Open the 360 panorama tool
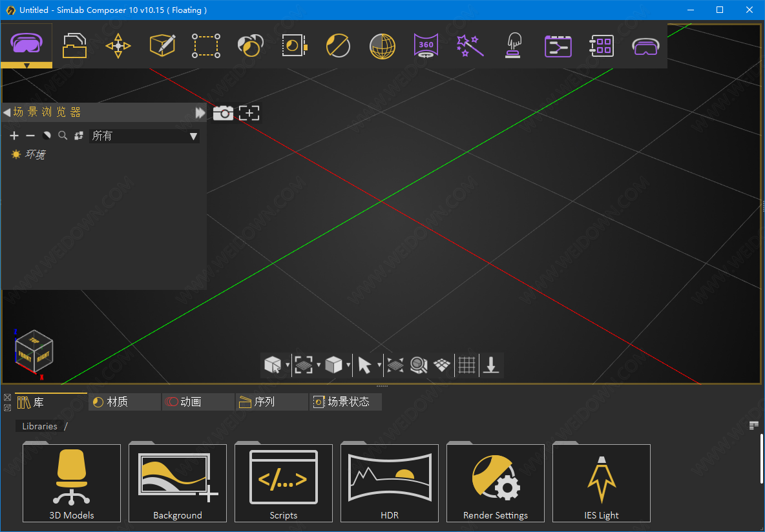Screen dimensions: 765x532 [426, 46]
